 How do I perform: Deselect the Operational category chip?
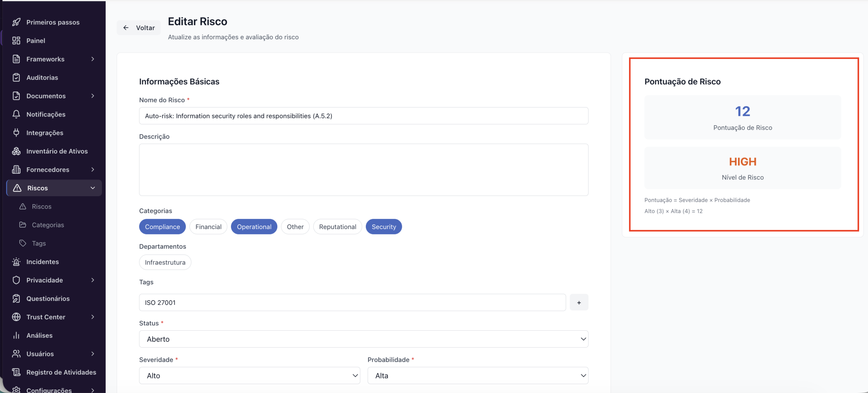tap(254, 227)
